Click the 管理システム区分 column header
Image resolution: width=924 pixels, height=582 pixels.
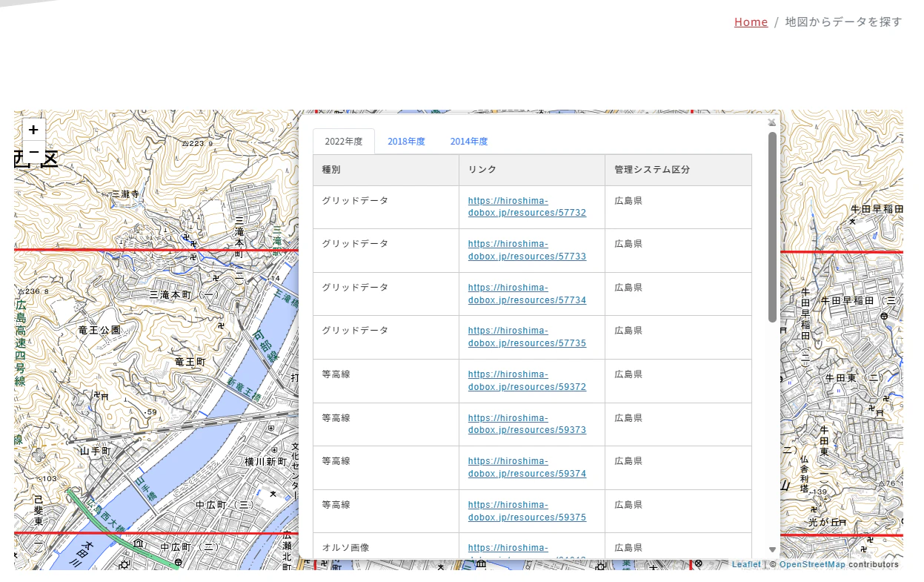[678, 170]
